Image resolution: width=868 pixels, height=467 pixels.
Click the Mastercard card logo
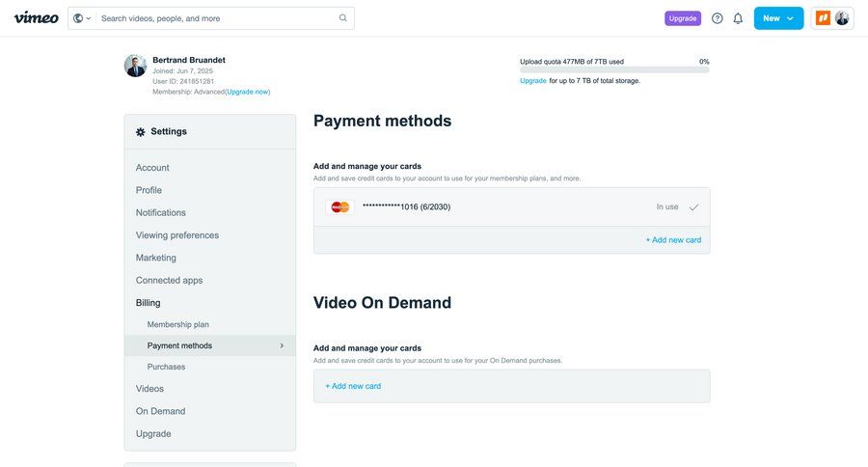(x=339, y=207)
